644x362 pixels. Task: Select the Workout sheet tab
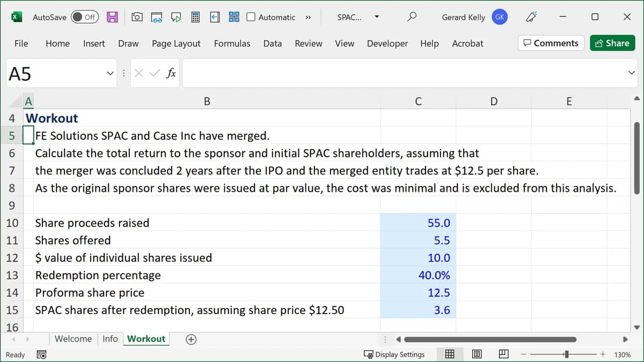(x=146, y=339)
